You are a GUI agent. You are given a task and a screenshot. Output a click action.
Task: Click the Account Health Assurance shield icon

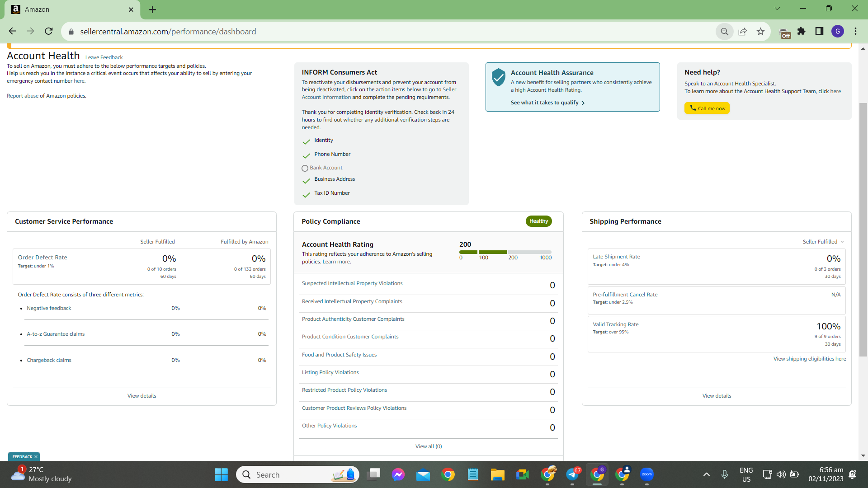coord(498,77)
